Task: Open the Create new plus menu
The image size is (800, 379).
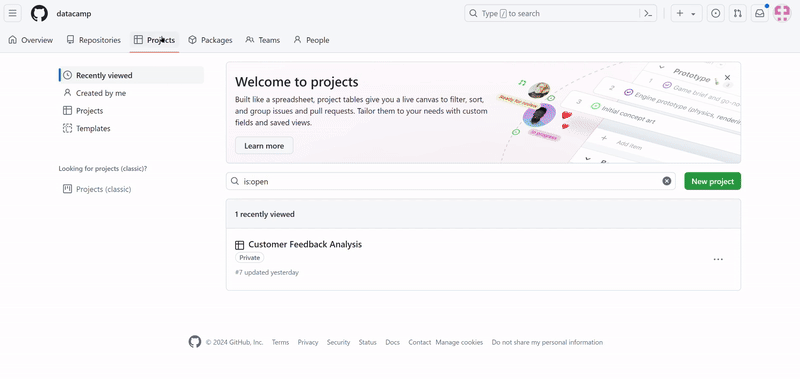Action: point(686,13)
